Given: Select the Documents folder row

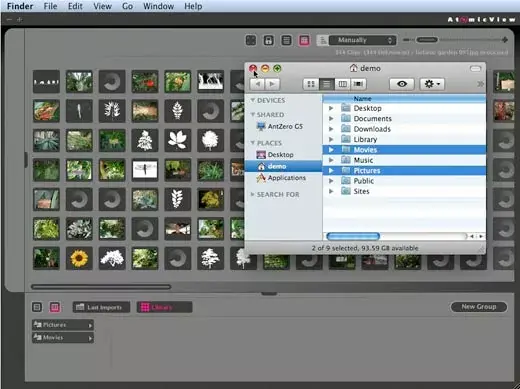Looking at the screenshot, I should pos(404,119).
